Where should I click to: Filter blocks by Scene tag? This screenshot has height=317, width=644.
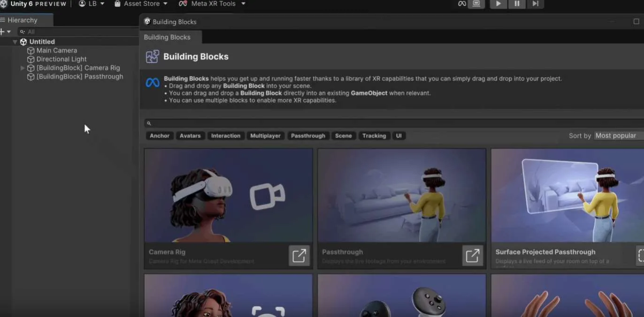click(343, 136)
